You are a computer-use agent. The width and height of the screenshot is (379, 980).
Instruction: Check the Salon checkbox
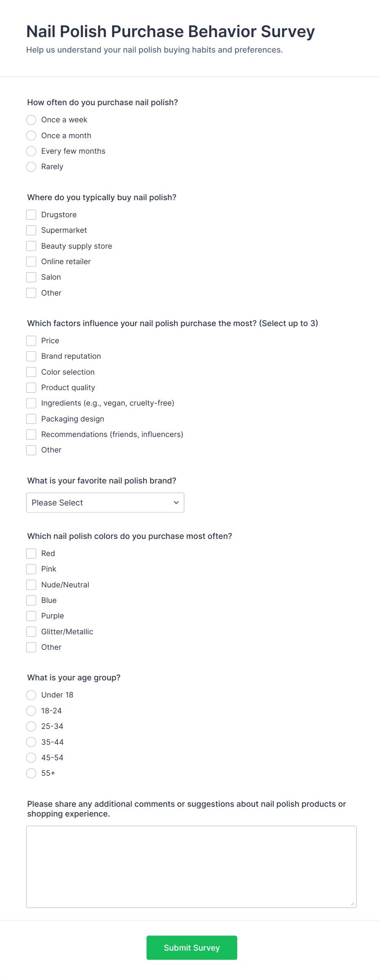point(31,277)
